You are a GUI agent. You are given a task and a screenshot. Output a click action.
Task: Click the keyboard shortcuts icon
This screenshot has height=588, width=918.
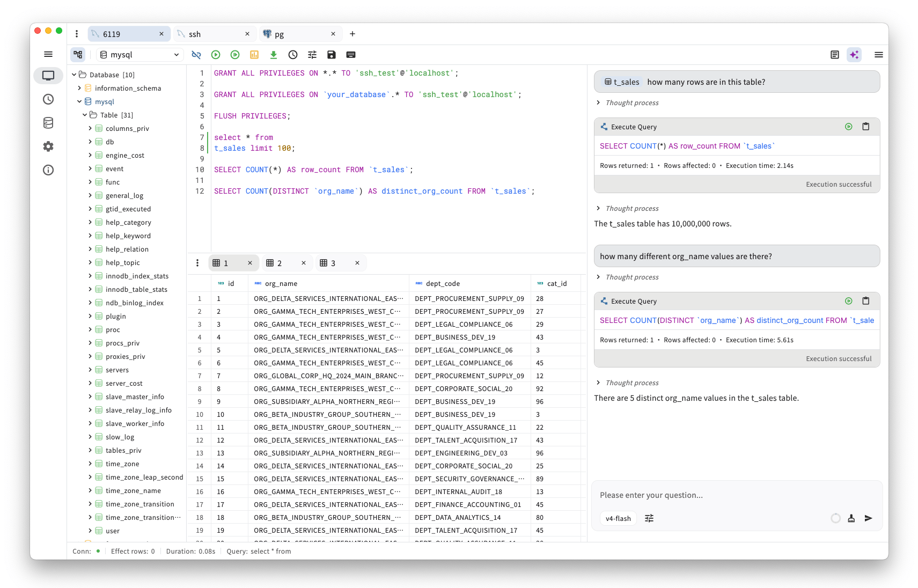point(351,55)
